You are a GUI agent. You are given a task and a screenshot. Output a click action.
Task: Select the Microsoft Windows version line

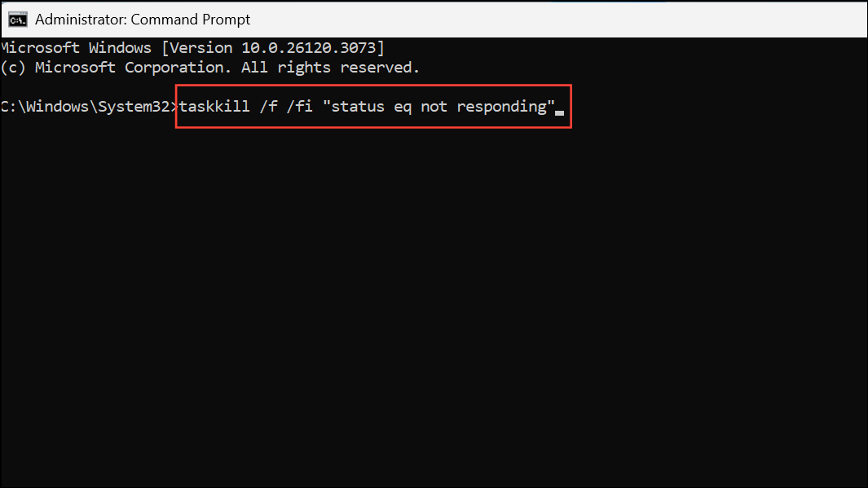pyautogui.click(x=192, y=47)
